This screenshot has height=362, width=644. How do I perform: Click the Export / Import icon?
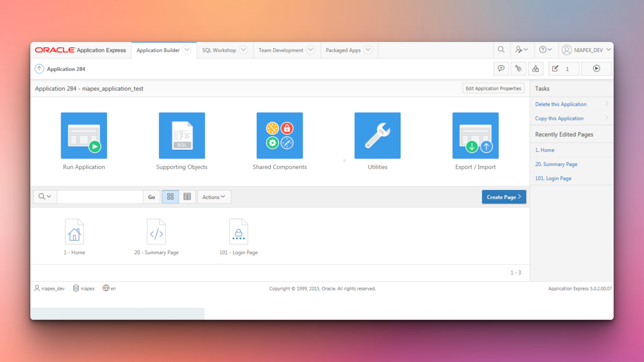475,135
